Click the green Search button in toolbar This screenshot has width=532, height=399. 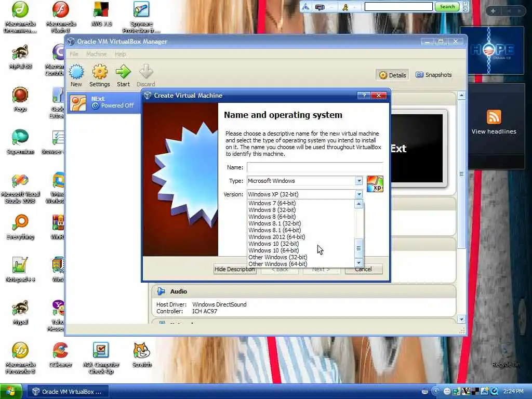pyautogui.click(x=447, y=6)
